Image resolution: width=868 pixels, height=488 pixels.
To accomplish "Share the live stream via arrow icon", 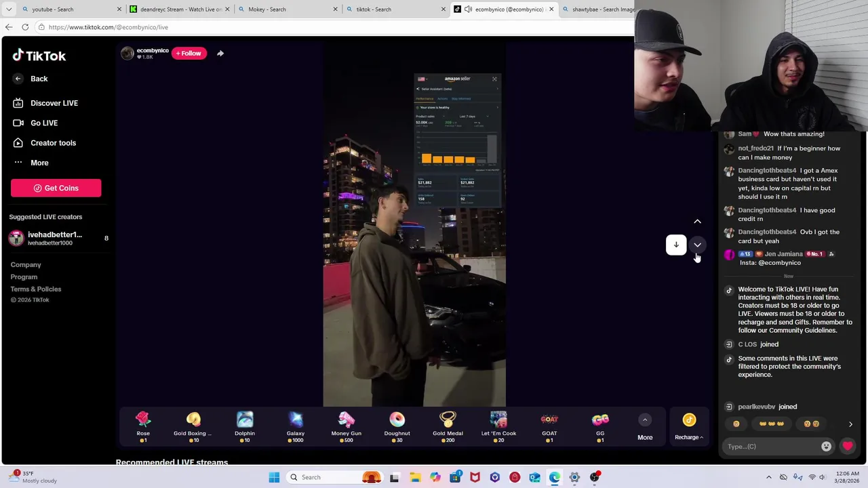I will pos(220,53).
